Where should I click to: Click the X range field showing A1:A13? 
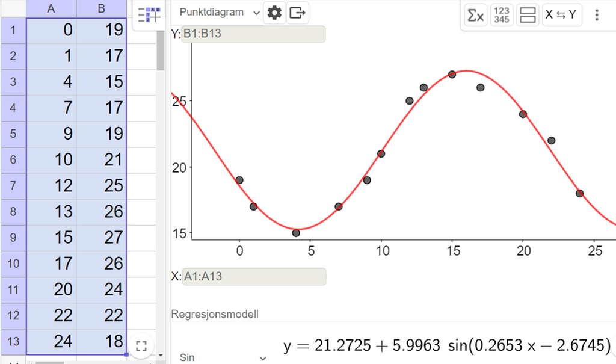point(253,277)
